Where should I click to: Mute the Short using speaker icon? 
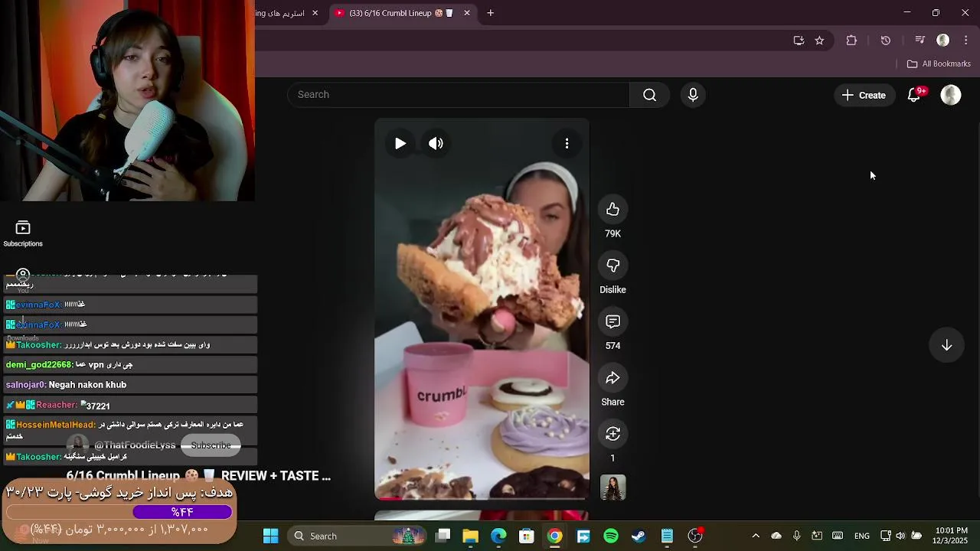436,143
